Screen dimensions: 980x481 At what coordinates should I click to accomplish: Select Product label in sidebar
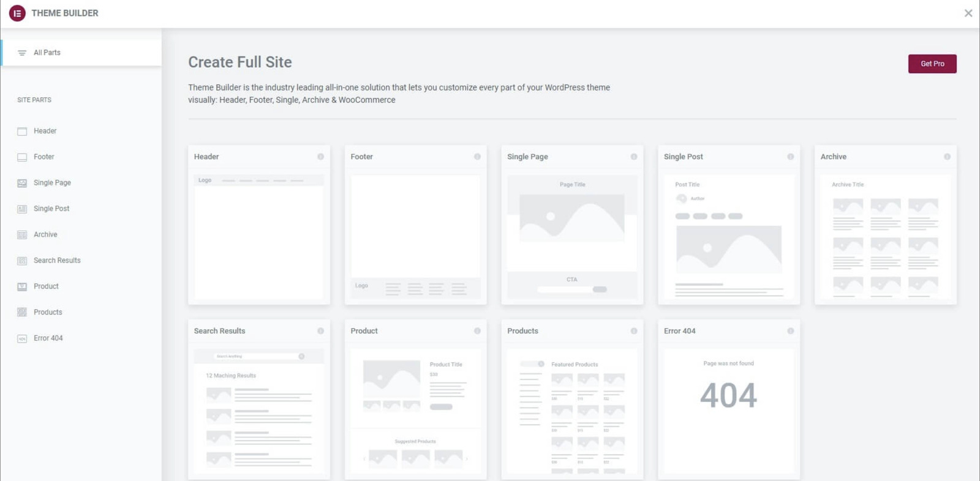point(46,286)
